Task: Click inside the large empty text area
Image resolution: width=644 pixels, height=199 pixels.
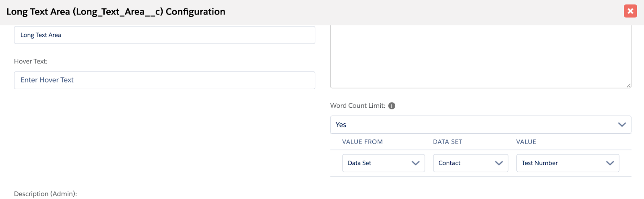Action: click(x=480, y=56)
